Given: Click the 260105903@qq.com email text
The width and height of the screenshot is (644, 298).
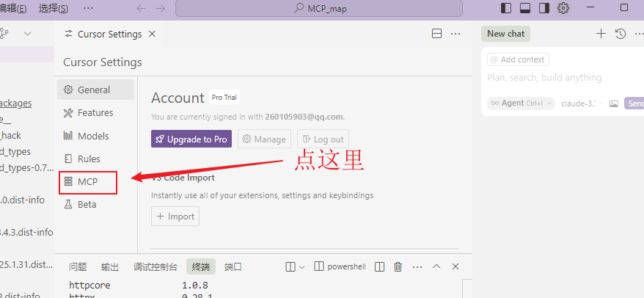Looking at the screenshot, I should click(x=304, y=117).
